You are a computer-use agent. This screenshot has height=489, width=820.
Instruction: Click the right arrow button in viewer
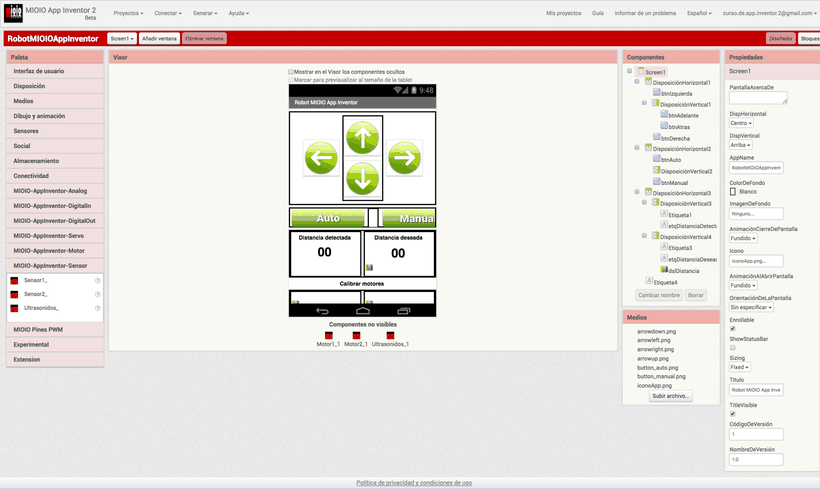point(404,157)
